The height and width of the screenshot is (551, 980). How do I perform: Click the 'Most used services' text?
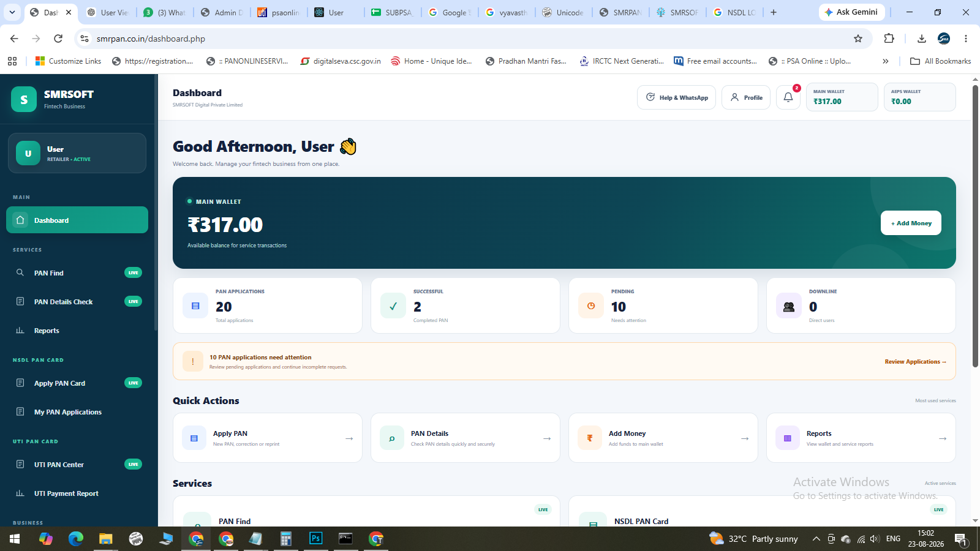pyautogui.click(x=935, y=400)
